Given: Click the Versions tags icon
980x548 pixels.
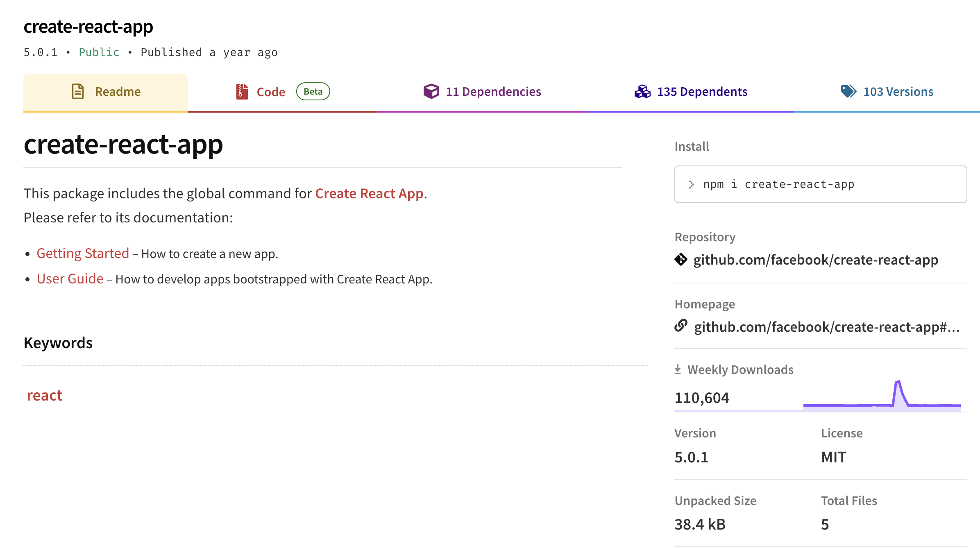Looking at the screenshot, I should [848, 91].
